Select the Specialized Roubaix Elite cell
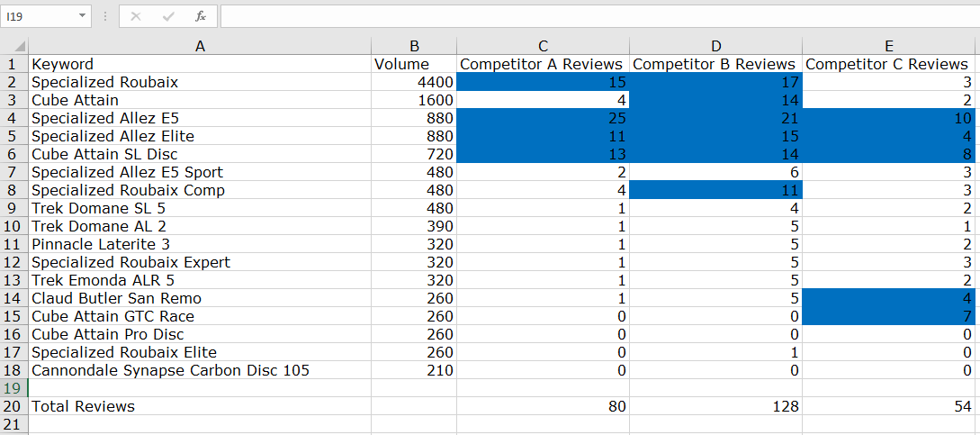Viewport: 980px width, 435px height. click(200, 352)
